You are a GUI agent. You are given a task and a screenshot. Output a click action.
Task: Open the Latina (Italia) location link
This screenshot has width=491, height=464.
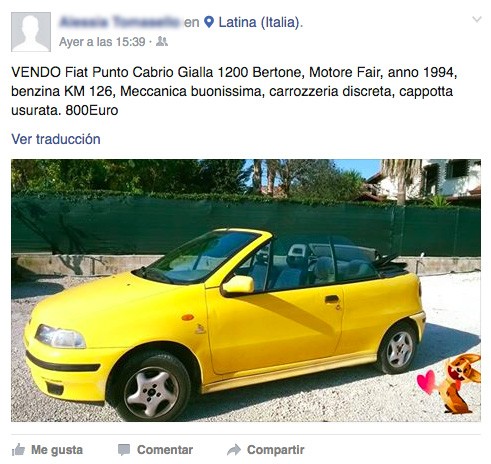[259, 22]
